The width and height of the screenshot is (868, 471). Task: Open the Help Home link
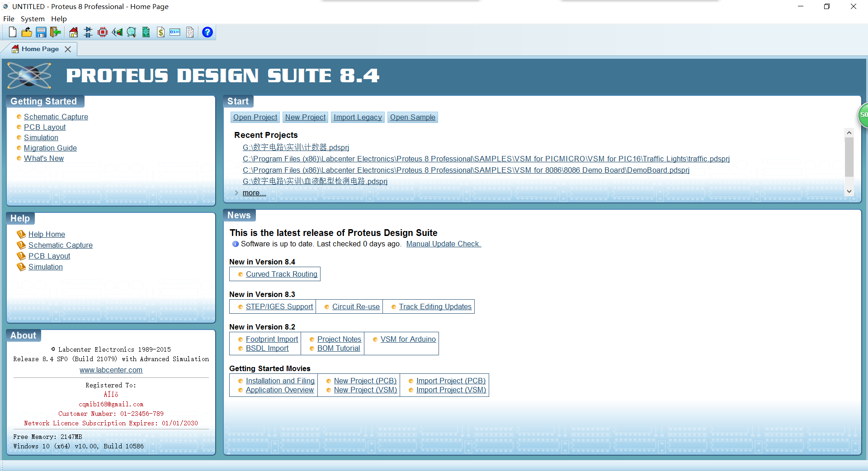click(x=47, y=234)
